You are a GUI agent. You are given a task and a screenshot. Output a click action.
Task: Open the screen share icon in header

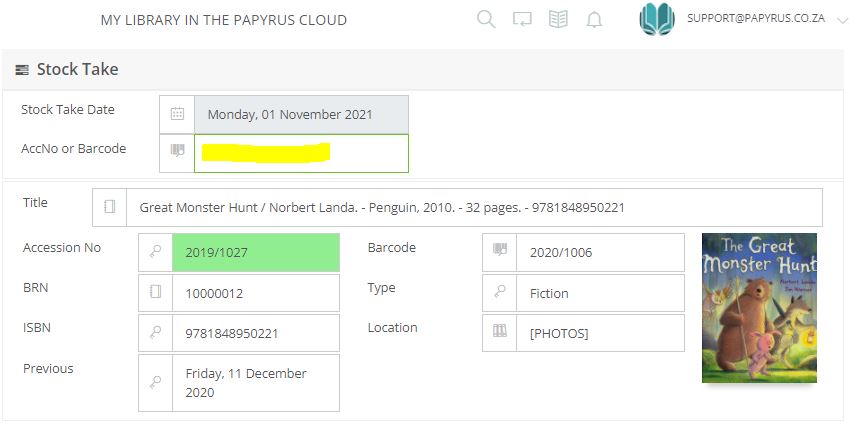(x=522, y=20)
